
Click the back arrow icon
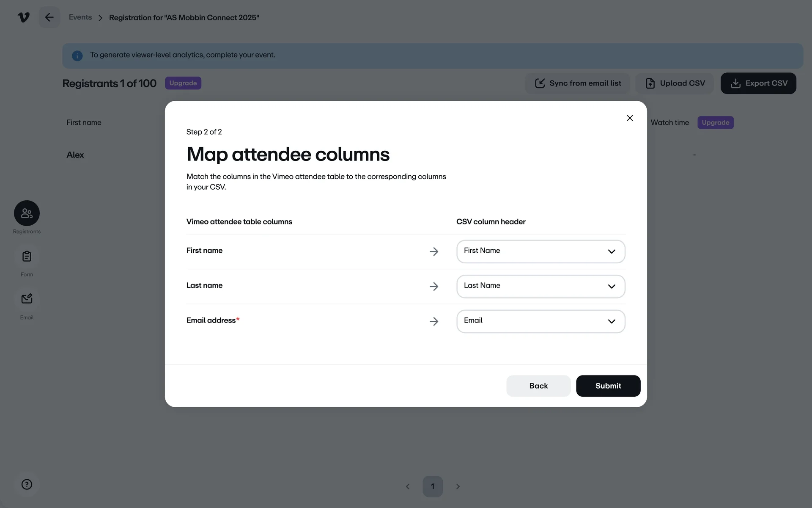click(49, 17)
